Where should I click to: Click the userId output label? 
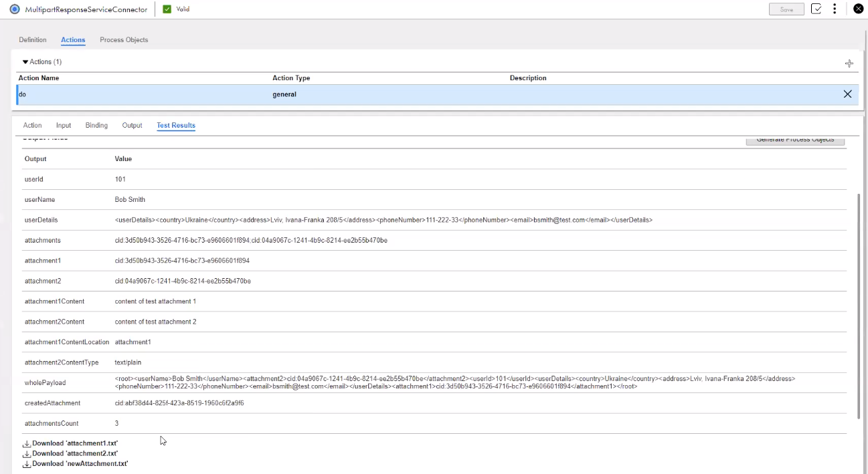pos(34,179)
